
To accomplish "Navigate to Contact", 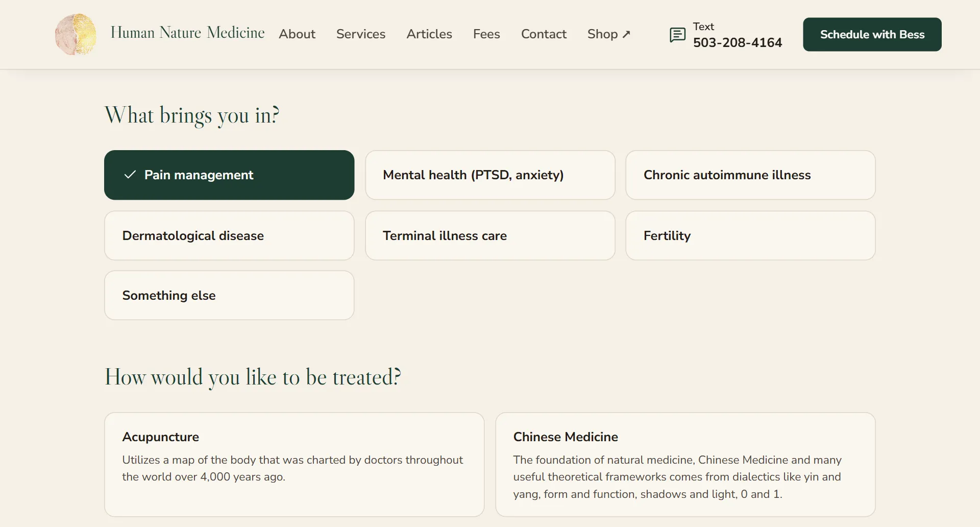I will 544,34.
